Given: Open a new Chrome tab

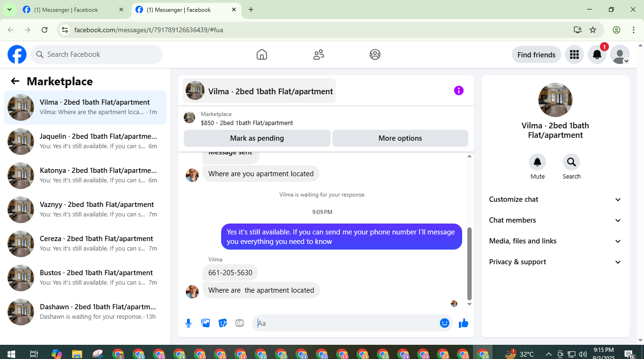Looking at the screenshot, I should pyautogui.click(x=251, y=9).
